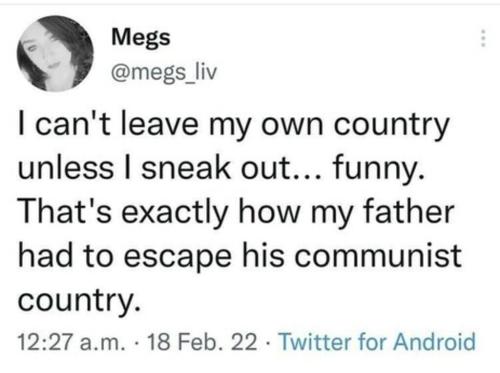
Task: Click the final word "country." of the tweet
Action: (x=79, y=300)
